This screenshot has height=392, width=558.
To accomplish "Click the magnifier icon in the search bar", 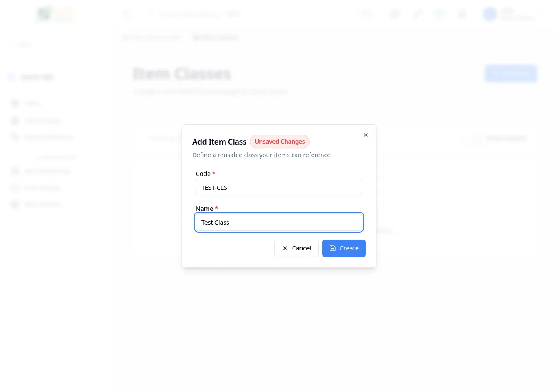I will click(150, 14).
